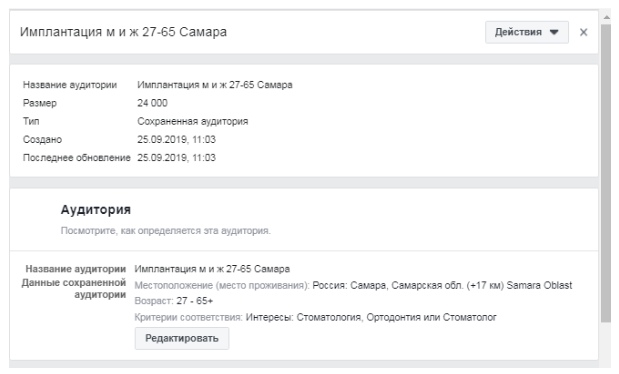619x374 pixels.
Task: Click the Аудитория section heading
Action: [x=96, y=210]
